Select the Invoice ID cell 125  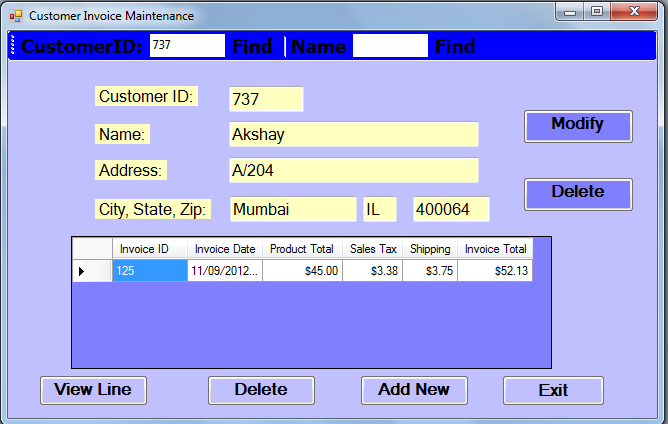149,271
